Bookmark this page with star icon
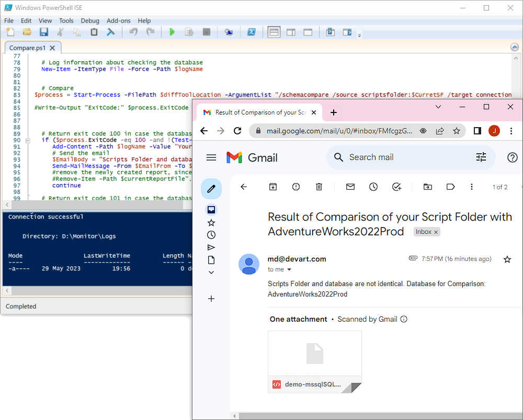Screen dimensions: 523x420 coord(456,131)
